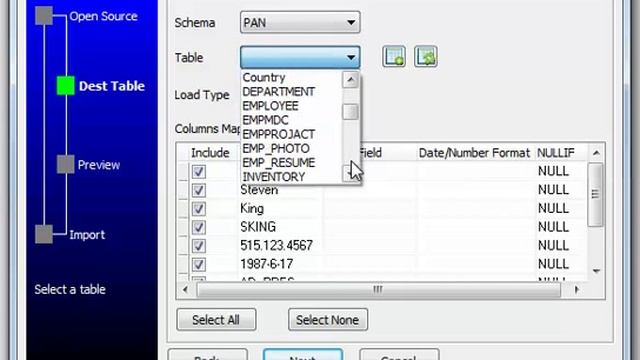Go to the Open Source wizard step

(x=44, y=16)
